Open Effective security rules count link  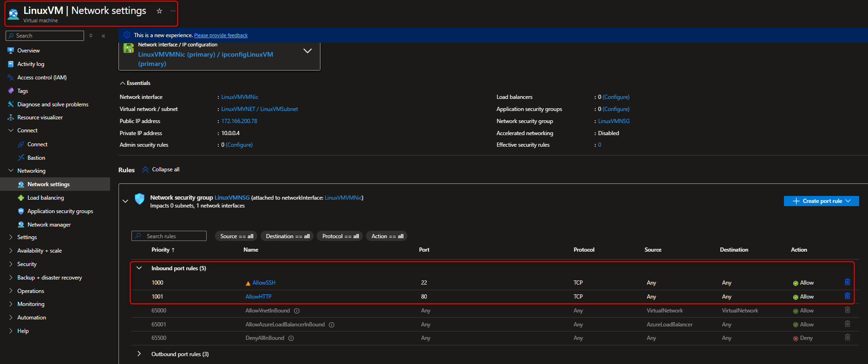point(600,145)
